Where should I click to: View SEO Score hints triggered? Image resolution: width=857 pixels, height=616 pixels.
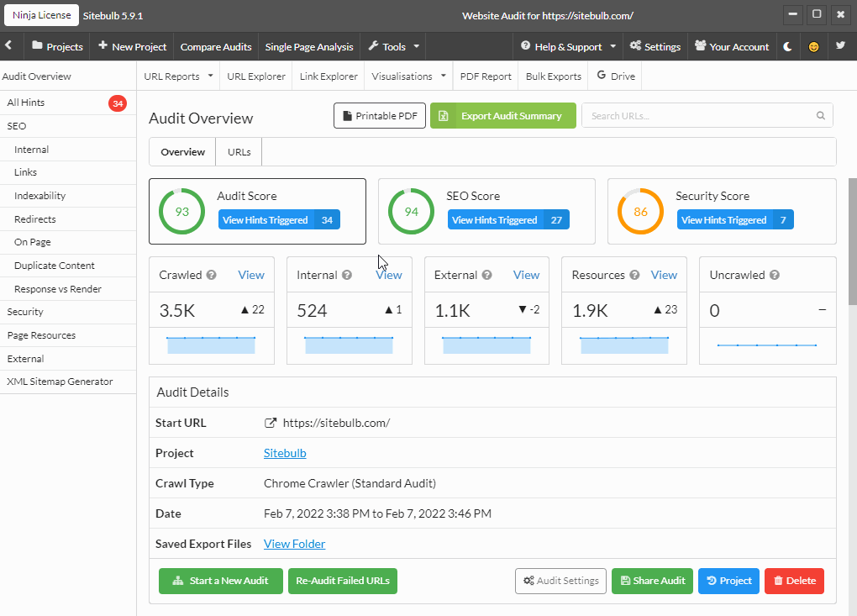[x=508, y=219]
